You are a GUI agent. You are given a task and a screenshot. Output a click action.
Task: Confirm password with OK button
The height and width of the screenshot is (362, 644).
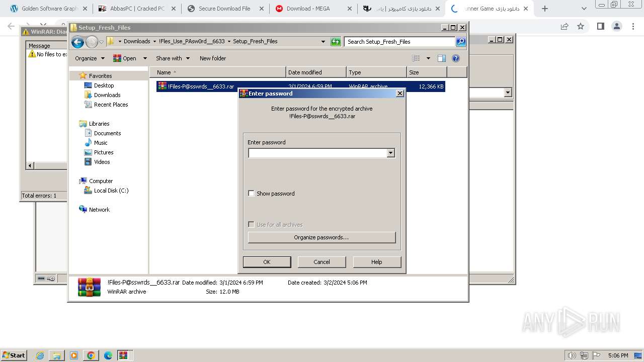coord(267,262)
